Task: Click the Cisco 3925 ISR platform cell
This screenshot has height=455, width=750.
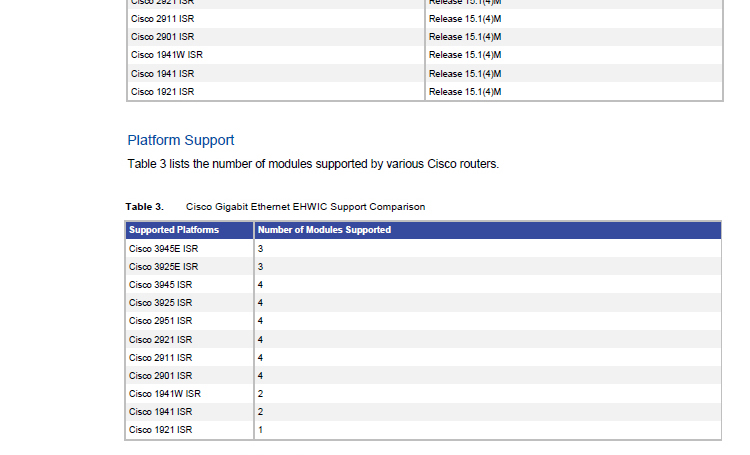Action: [161, 303]
